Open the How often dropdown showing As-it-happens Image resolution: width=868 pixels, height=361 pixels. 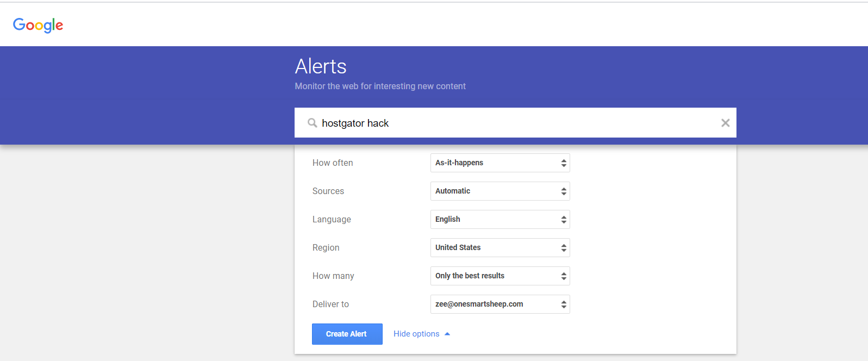499,163
